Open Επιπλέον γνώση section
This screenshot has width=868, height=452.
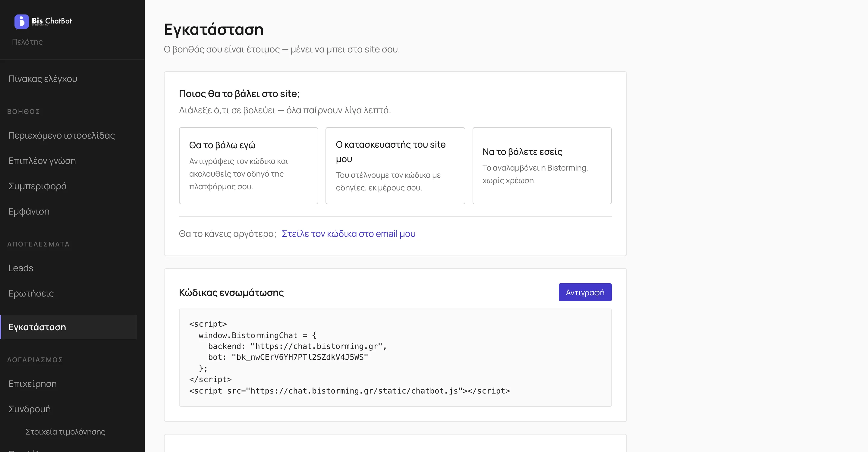click(42, 161)
